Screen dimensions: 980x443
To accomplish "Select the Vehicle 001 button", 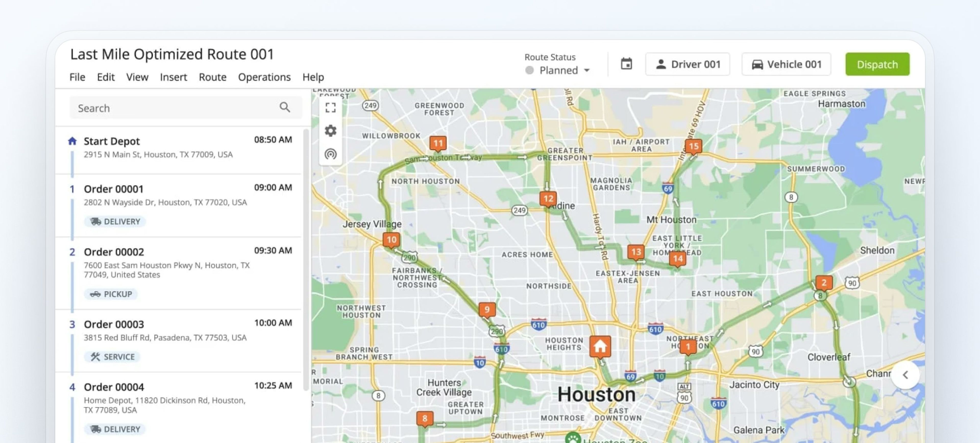I will [786, 64].
